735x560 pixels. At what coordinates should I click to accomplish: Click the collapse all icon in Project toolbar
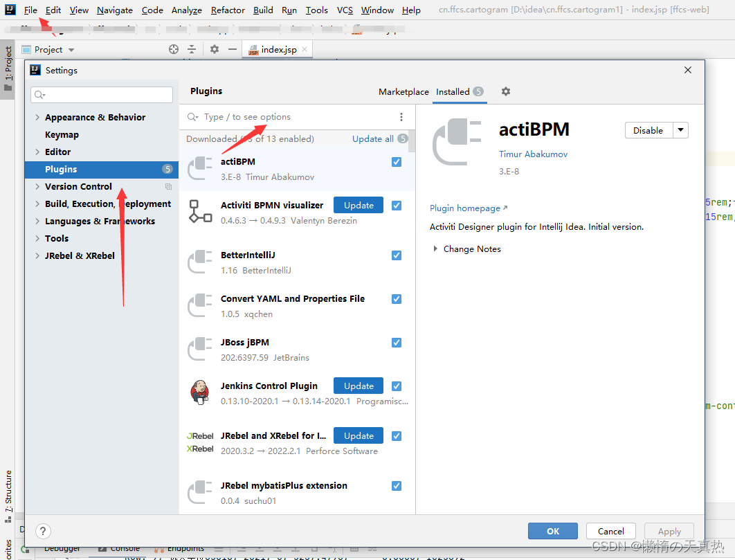click(192, 49)
